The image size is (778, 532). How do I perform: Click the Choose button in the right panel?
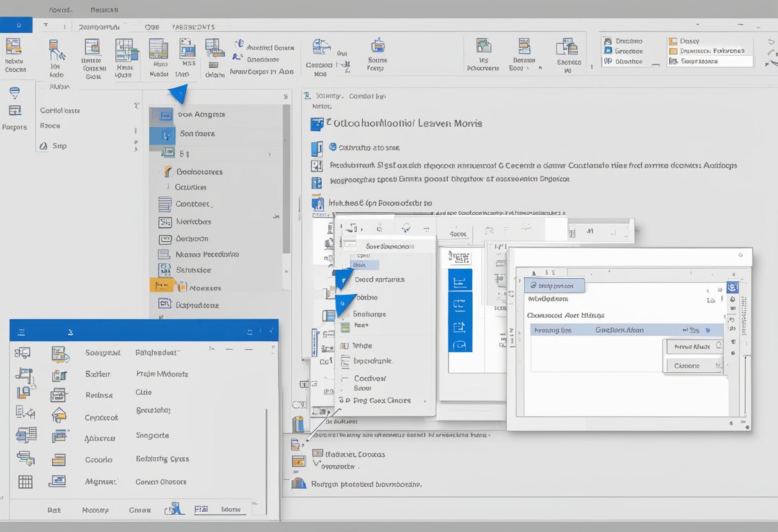694,366
